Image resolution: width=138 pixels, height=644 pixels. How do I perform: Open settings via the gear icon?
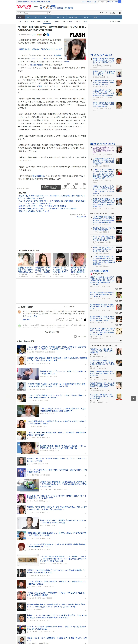(x=120, y=13)
